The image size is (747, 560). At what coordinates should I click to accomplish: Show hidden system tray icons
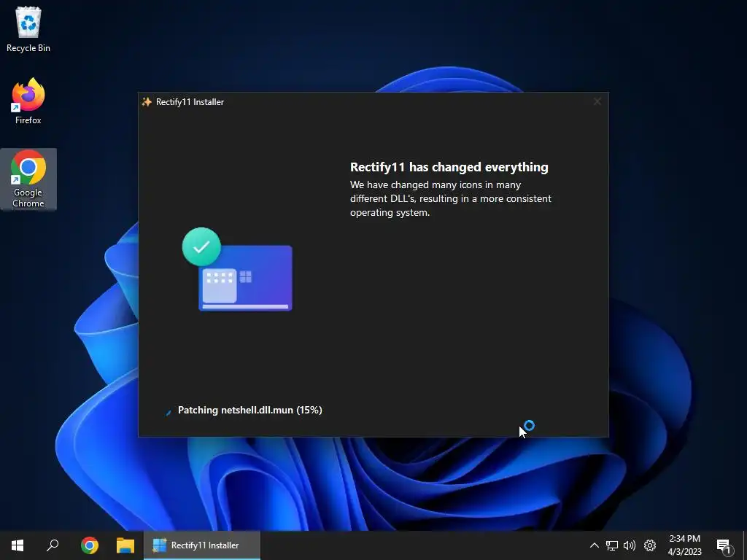click(x=594, y=545)
